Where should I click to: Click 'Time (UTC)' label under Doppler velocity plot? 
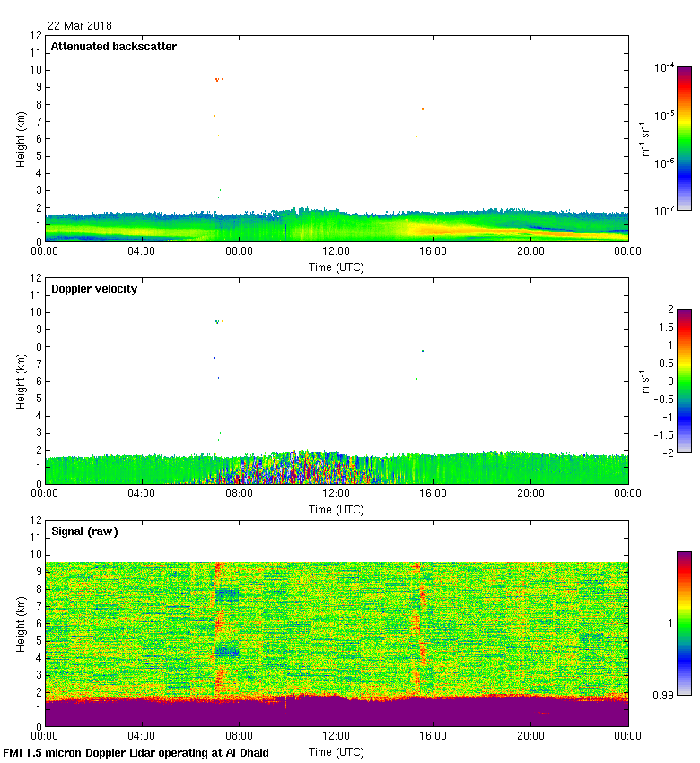[x=337, y=509]
